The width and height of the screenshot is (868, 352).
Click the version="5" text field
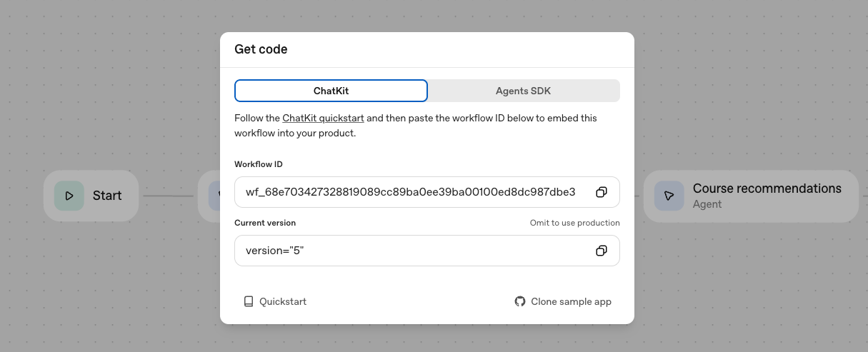[410, 251]
